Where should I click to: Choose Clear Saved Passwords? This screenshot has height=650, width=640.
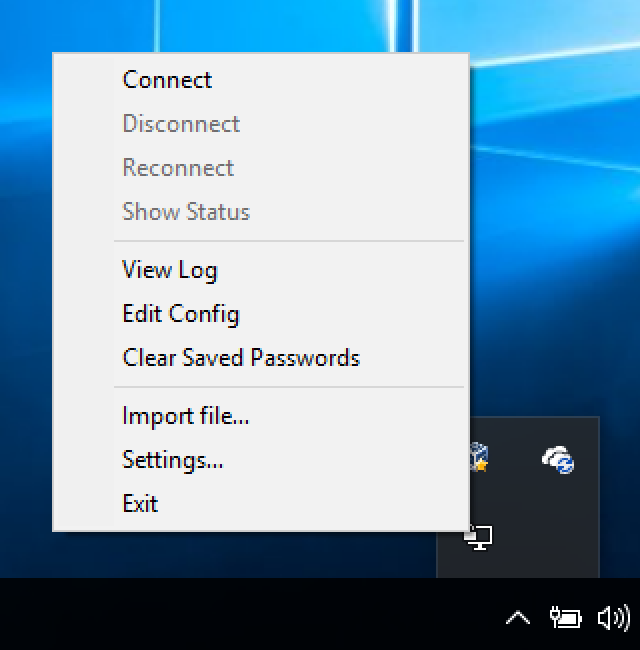pos(260,358)
